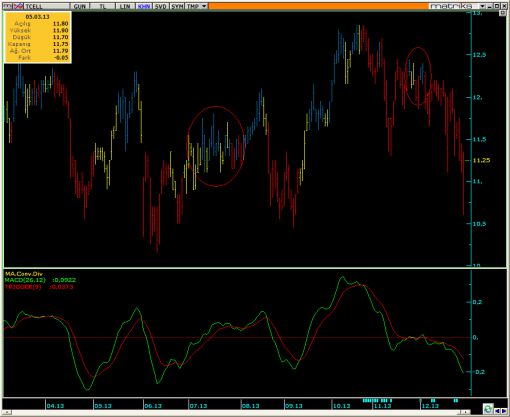
Task: Open the matriks dropdown arrow in title bar
Action: (482, 6)
